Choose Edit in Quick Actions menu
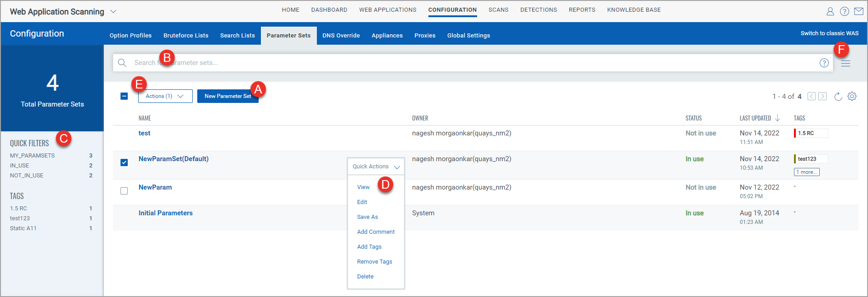 pos(362,202)
